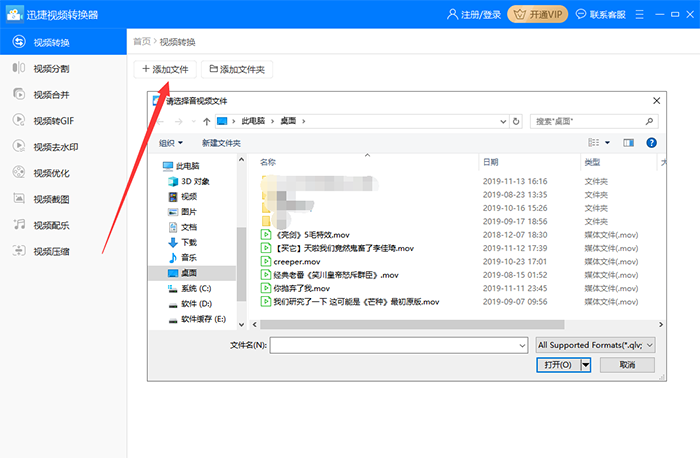Click 添加文件夹 button

click(x=237, y=69)
